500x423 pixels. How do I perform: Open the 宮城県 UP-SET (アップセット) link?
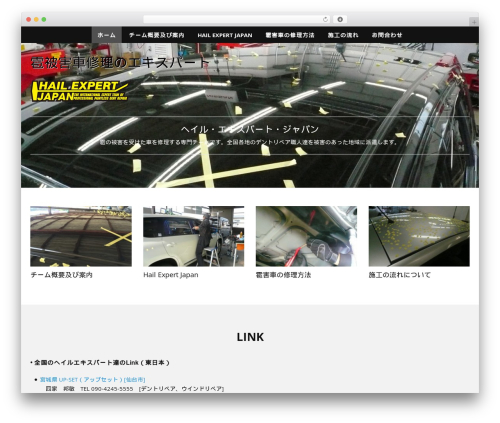(x=92, y=380)
